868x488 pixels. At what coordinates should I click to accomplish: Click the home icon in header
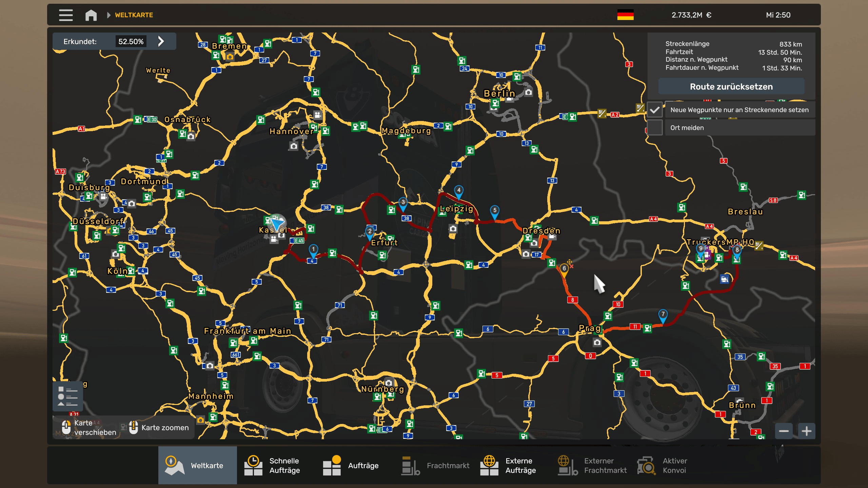coord(91,15)
